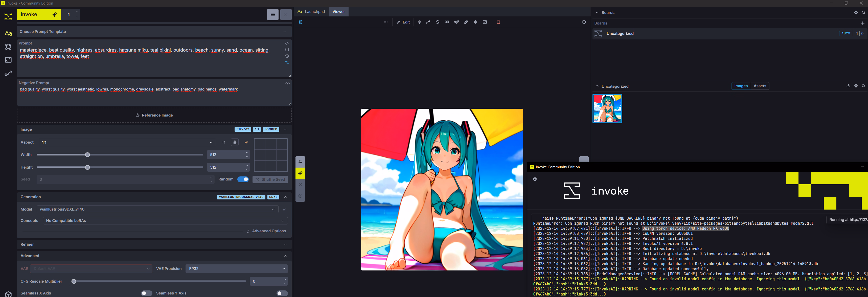The image size is (868, 297).
Task: Lock aspect ratio padlock icon
Action: pos(235,142)
